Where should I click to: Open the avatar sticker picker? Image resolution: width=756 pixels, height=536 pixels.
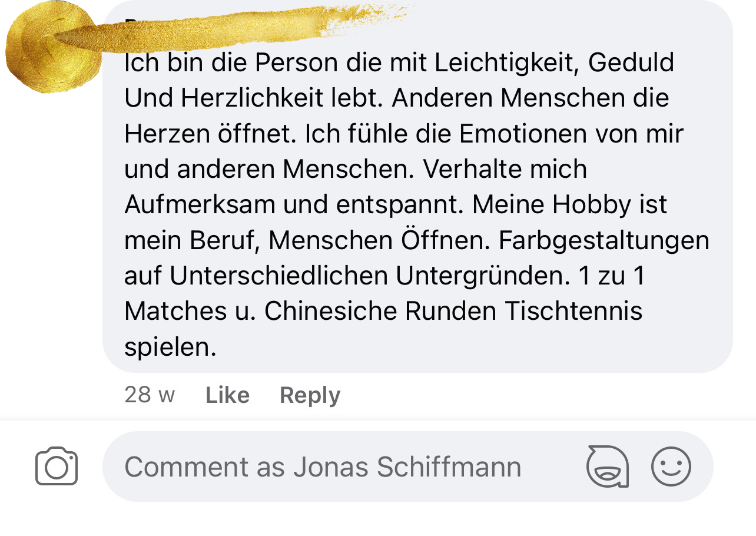pyautogui.click(x=607, y=466)
